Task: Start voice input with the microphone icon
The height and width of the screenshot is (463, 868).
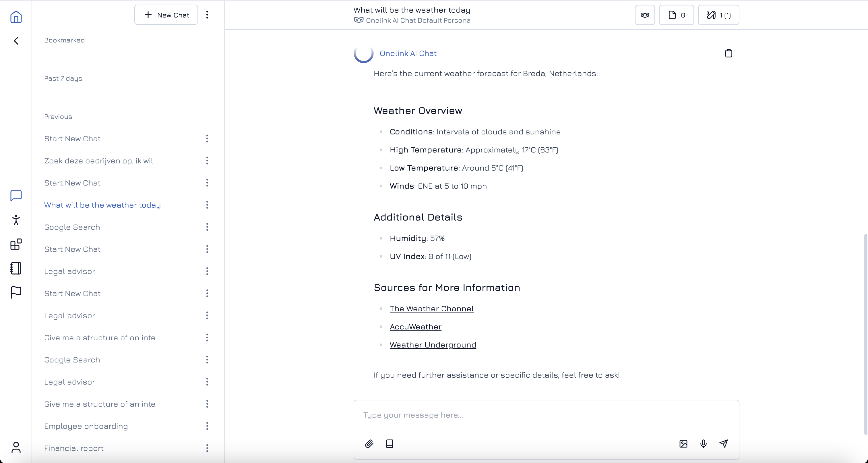Action: tap(703, 444)
